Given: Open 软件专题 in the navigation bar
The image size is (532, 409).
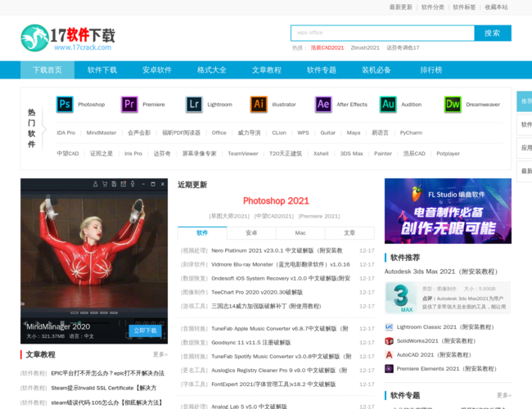Looking at the screenshot, I should click(x=322, y=70).
